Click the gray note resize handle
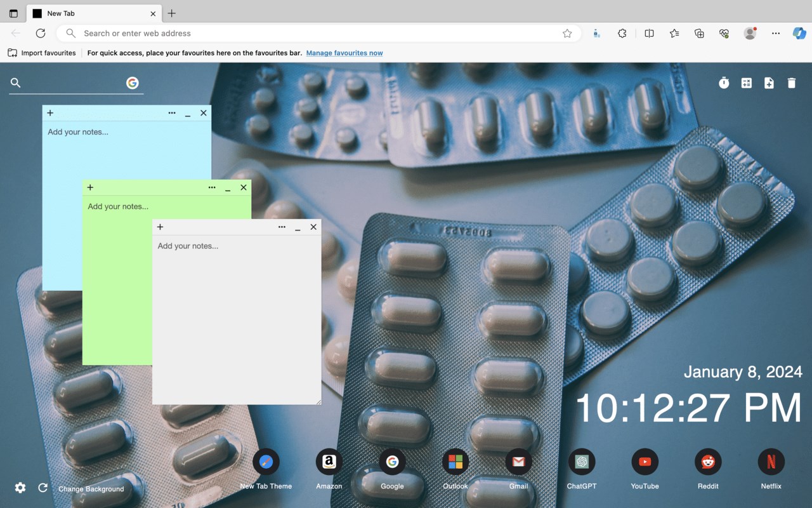Viewport: 812px width, 508px height. pos(318,401)
